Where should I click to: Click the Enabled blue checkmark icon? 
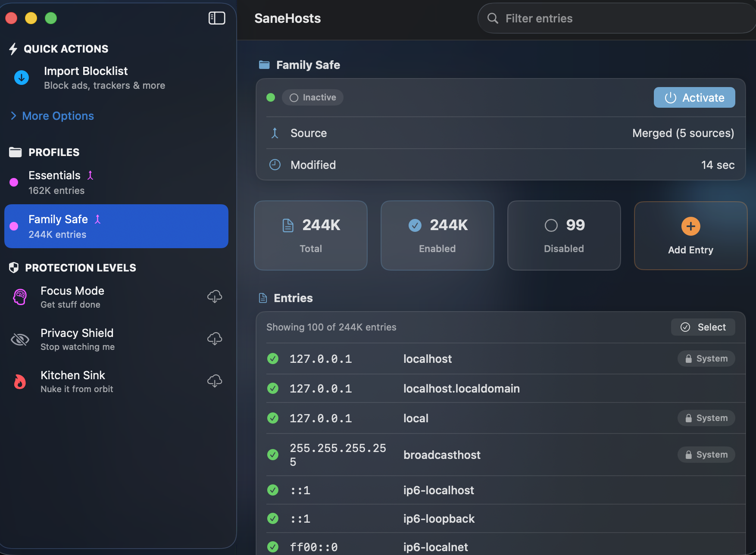click(x=415, y=225)
